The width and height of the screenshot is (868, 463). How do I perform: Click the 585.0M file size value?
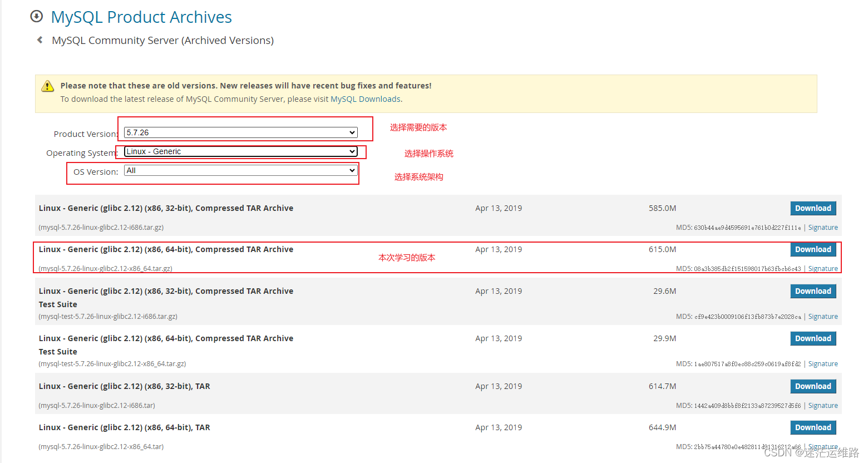point(662,208)
